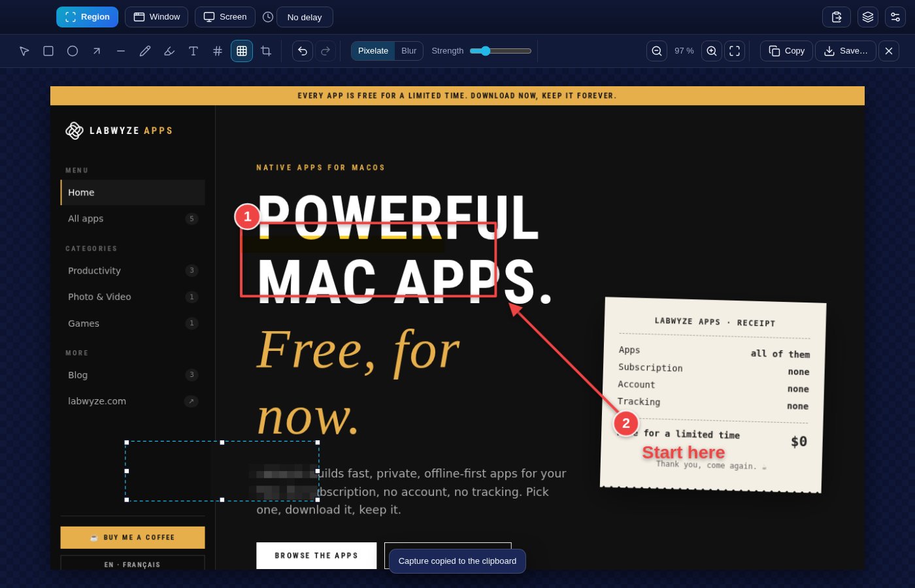Click 'labwyze.com' in the captured sidebar
This screenshot has height=588, width=915.
pos(133,401)
